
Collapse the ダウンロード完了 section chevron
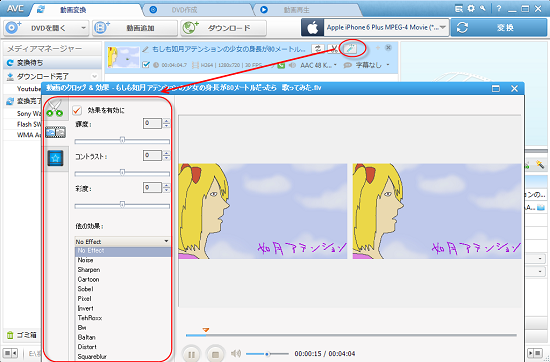[95, 76]
